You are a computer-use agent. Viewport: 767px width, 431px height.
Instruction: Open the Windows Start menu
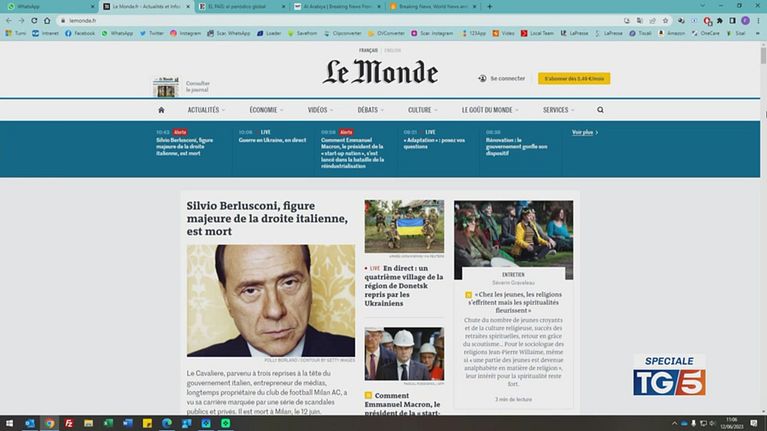pyautogui.click(x=9, y=423)
